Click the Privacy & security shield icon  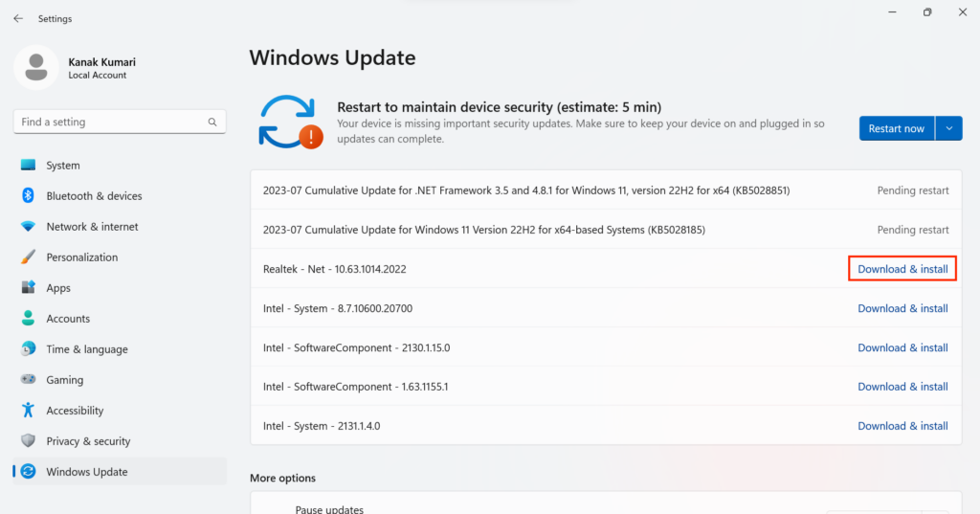pos(28,441)
